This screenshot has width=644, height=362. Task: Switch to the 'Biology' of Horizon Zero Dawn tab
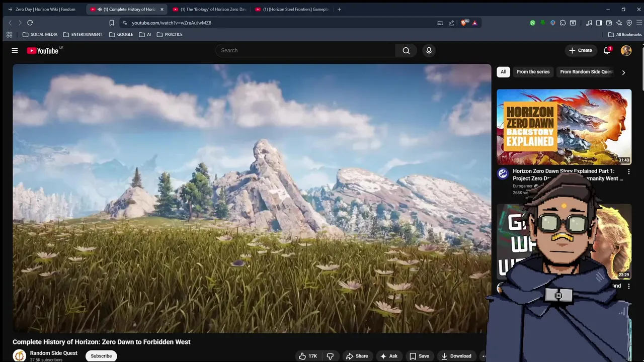tap(210, 9)
